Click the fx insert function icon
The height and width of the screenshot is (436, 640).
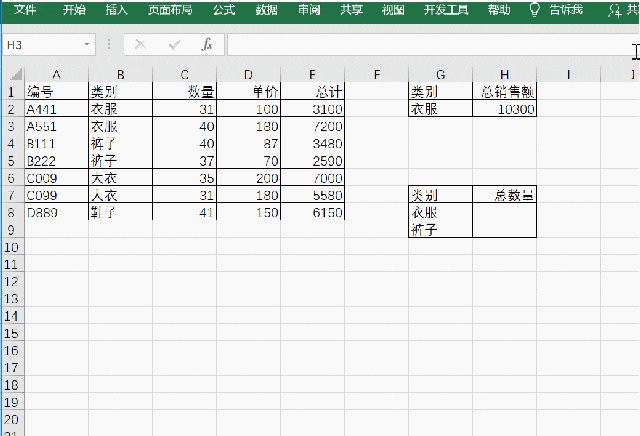(207, 44)
